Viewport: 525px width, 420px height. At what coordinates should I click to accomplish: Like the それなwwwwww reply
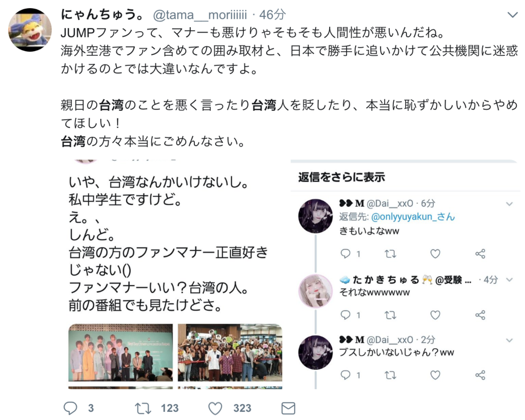coord(435,315)
